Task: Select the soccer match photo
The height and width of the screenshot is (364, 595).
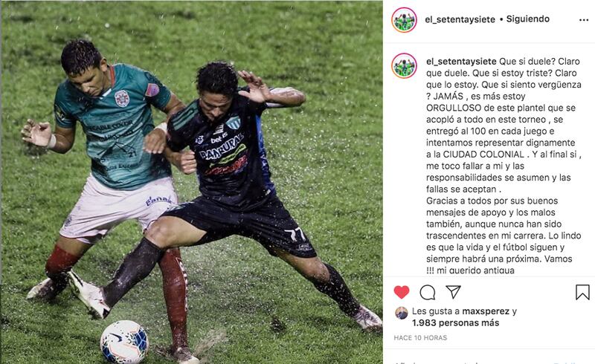Action: tap(192, 182)
